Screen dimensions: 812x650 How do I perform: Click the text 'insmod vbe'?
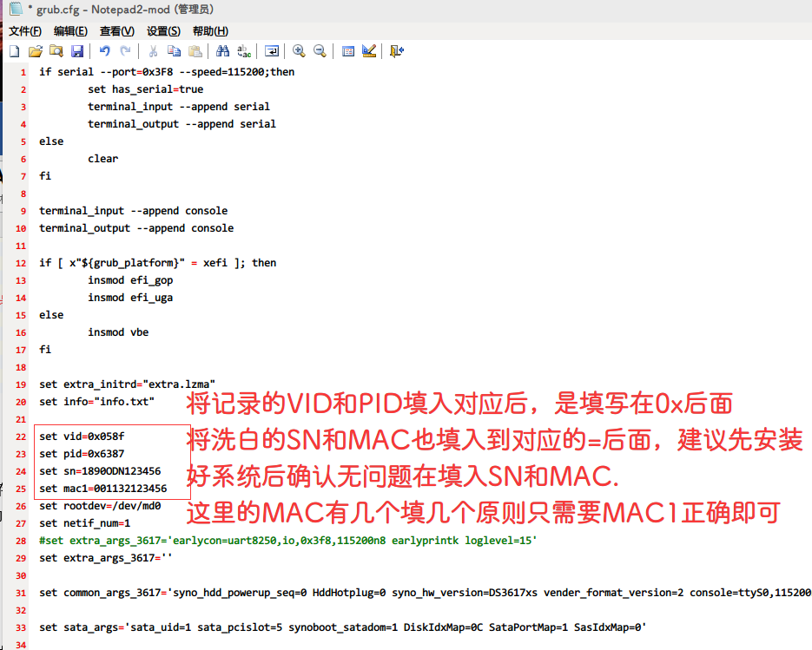tap(118, 332)
